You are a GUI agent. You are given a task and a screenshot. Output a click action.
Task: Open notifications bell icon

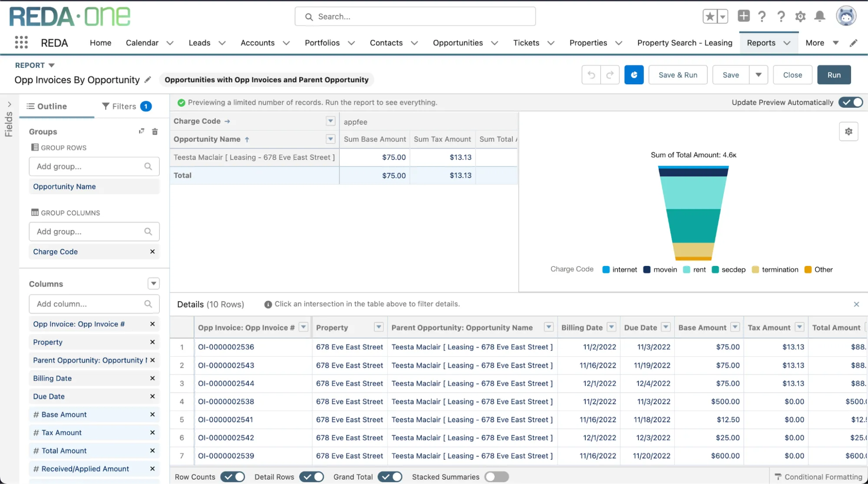tap(819, 17)
